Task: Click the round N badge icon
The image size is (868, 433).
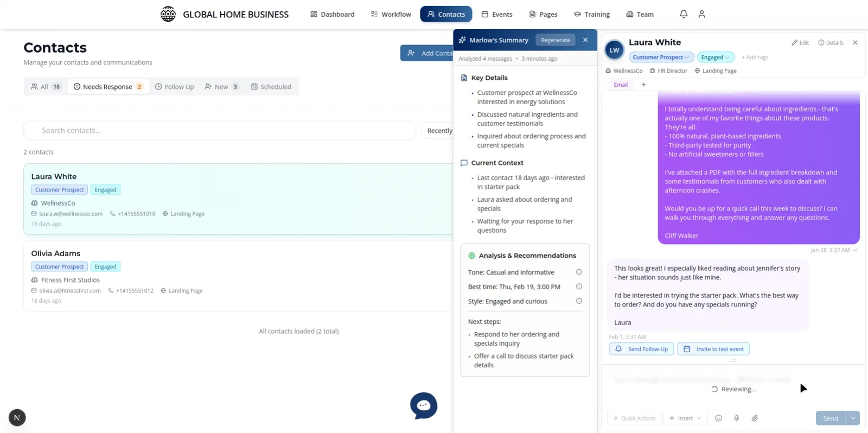Action: 17,417
